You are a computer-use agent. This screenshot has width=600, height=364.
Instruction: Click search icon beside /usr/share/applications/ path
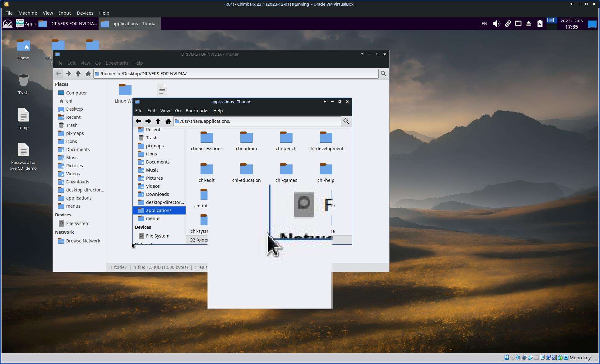point(346,121)
